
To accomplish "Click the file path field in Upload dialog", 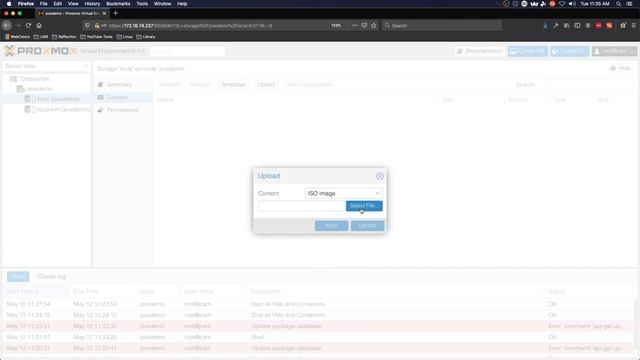I will pos(301,206).
